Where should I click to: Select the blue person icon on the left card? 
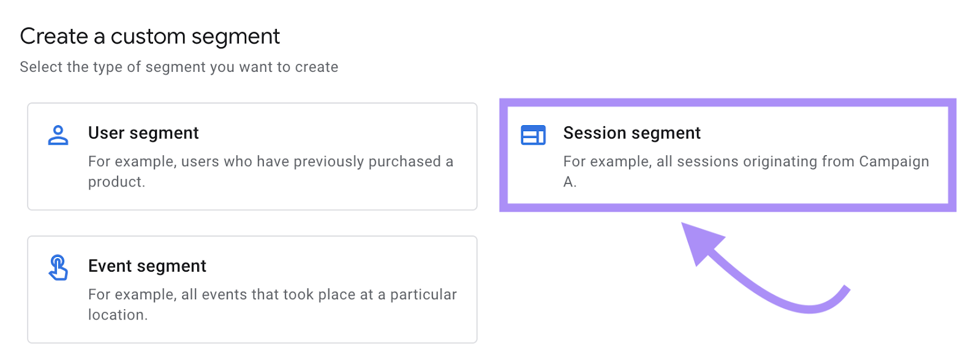(58, 134)
